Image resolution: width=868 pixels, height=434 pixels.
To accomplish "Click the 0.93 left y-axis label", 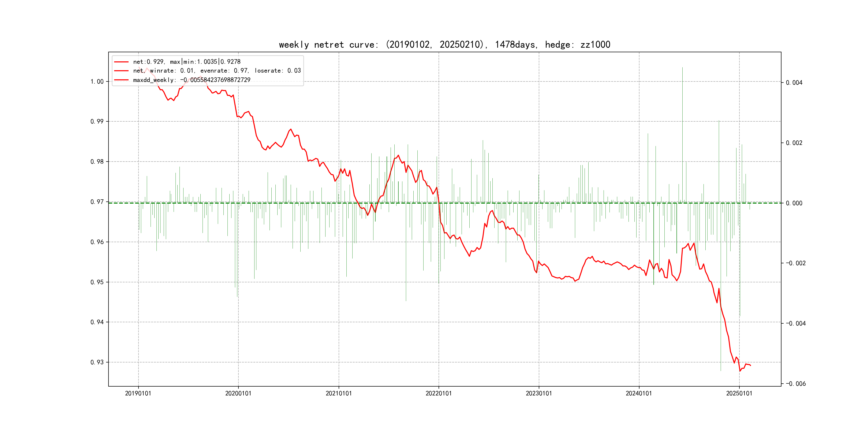I will tap(97, 362).
